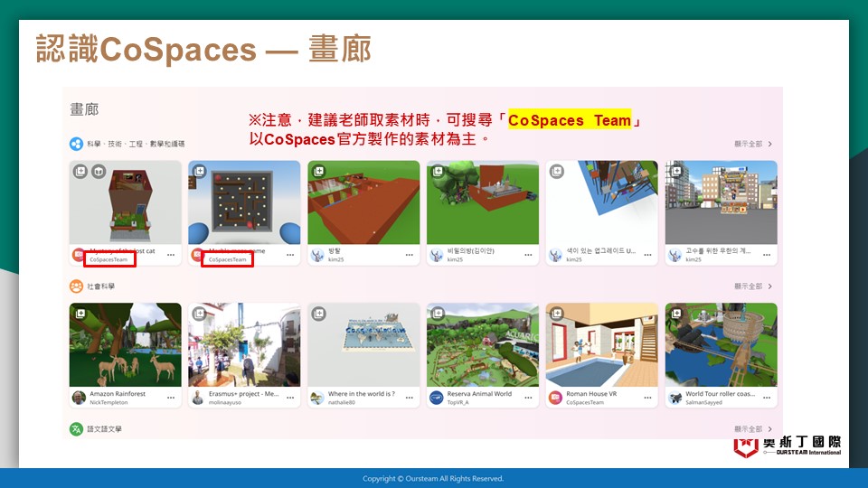Screen dimensions: 868x488
Task: Open the more options menu for Amazon Rainforest
Action: pyautogui.click(x=171, y=398)
